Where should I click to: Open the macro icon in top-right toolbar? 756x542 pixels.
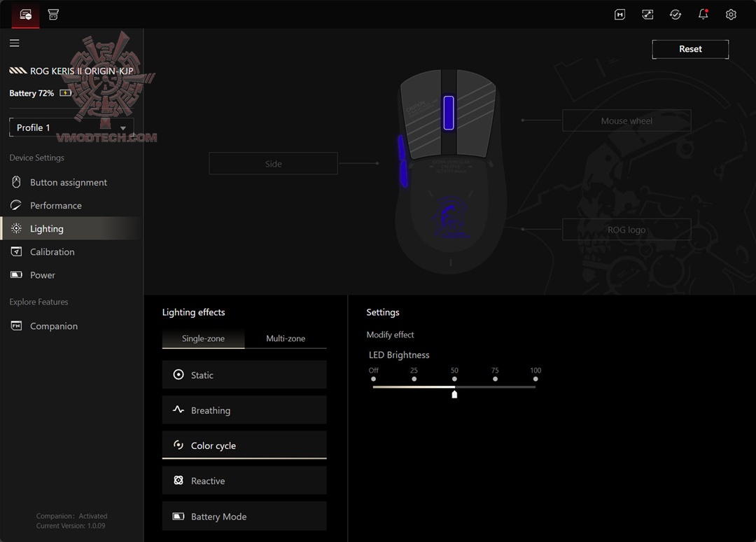[x=620, y=15]
